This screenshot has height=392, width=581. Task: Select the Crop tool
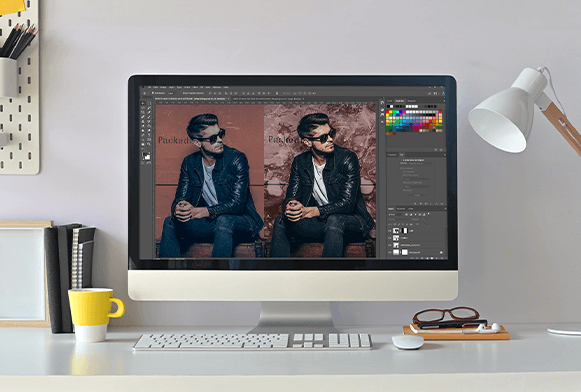tap(143, 112)
